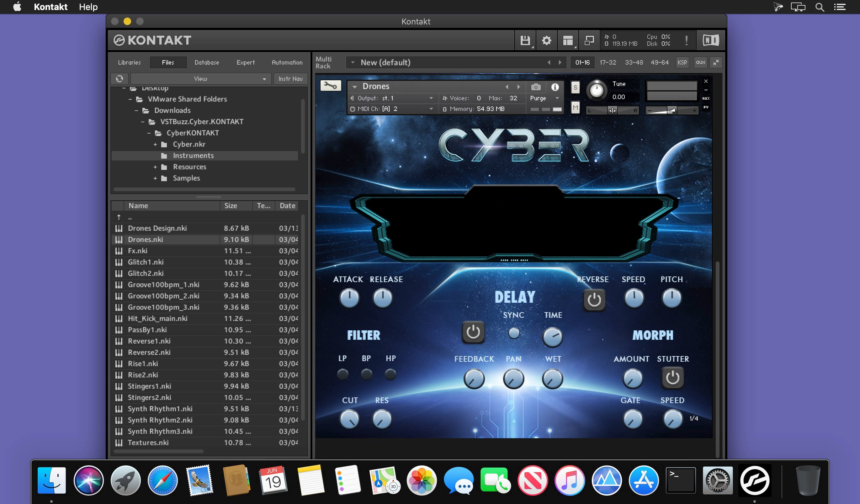Go to previous multi preset arrow
This screenshot has width=860, height=504.
point(549,62)
